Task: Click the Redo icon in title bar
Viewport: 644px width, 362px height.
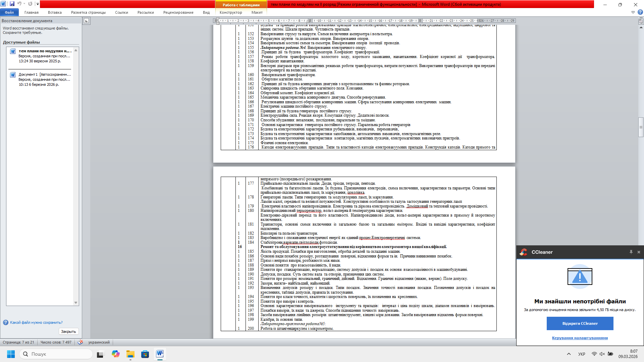Action: (30, 4)
